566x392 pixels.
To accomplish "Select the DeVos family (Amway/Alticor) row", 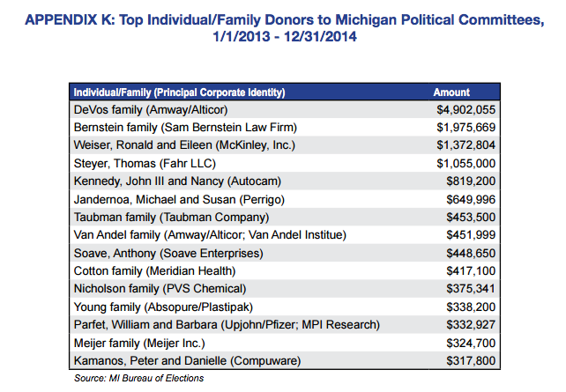I will click(x=151, y=109).
